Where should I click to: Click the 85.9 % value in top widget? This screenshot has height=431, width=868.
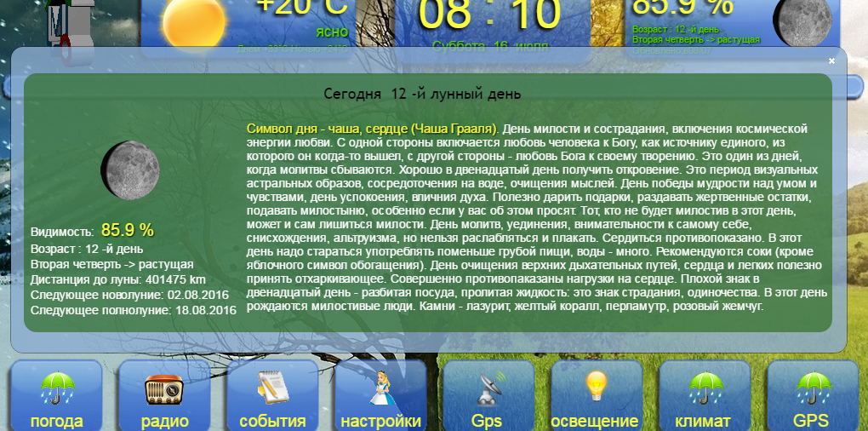[x=682, y=8]
